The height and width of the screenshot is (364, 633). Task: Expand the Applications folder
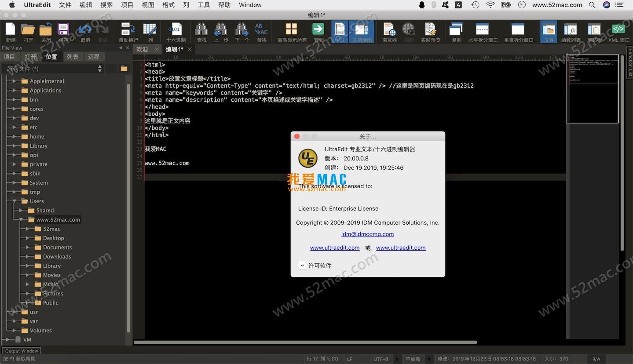[14, 90]
